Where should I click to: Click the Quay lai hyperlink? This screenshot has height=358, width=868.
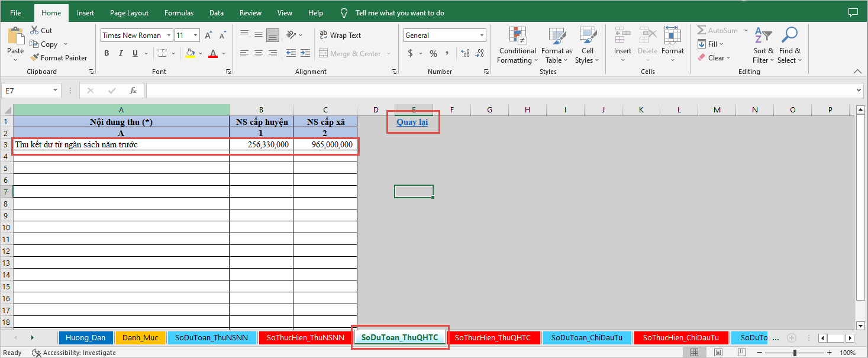[412, 122]
